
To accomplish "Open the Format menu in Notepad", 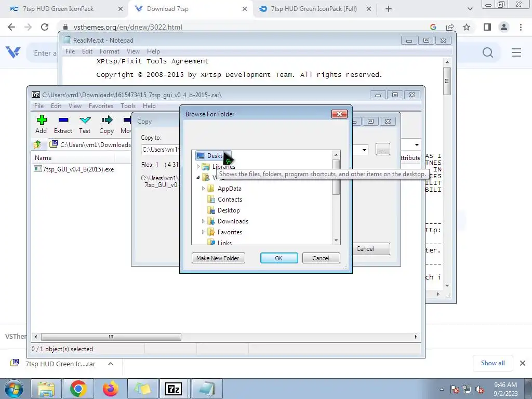I will click(110, 51).
